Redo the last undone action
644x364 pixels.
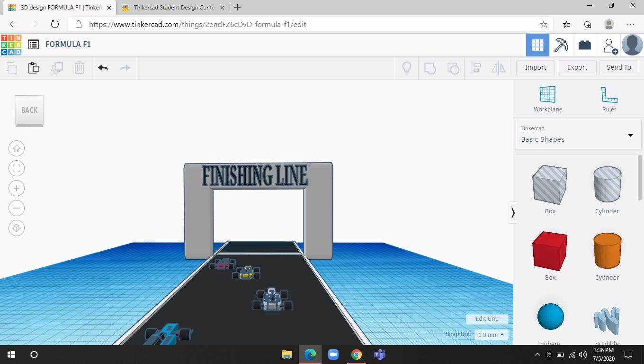pos(125,68)
